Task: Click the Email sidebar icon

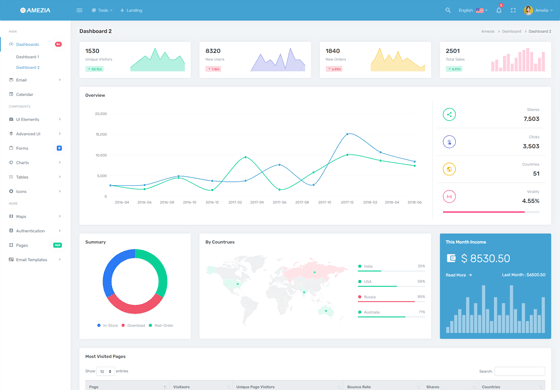Action: (11, 80)
